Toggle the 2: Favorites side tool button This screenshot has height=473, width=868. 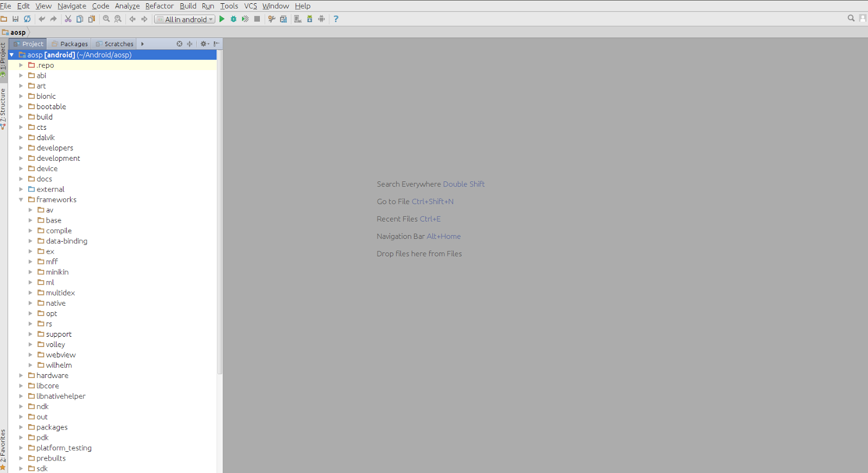coord(3,450)
